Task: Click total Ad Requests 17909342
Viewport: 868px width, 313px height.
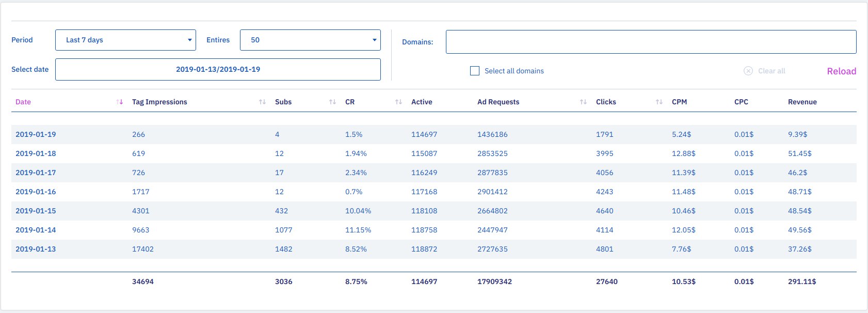Action: (494, 281)
